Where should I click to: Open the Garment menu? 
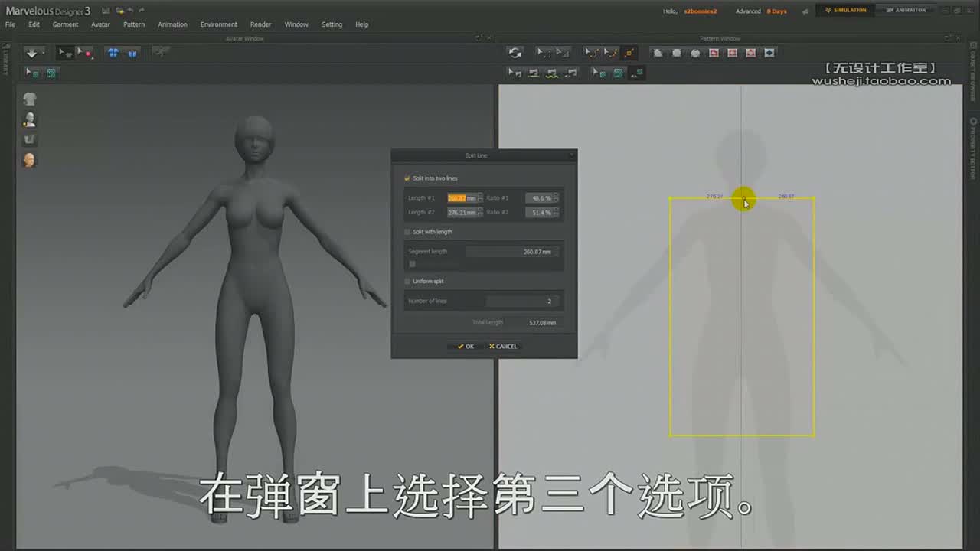click(65, 24)
